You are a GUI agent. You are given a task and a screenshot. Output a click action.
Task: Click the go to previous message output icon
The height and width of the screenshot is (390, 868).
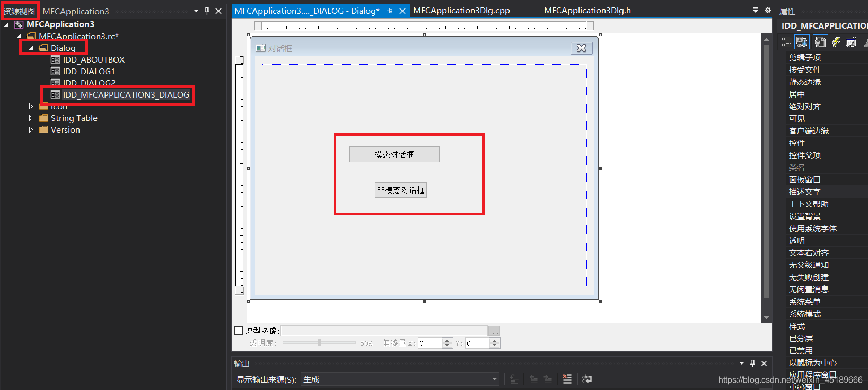coord(533,379)
